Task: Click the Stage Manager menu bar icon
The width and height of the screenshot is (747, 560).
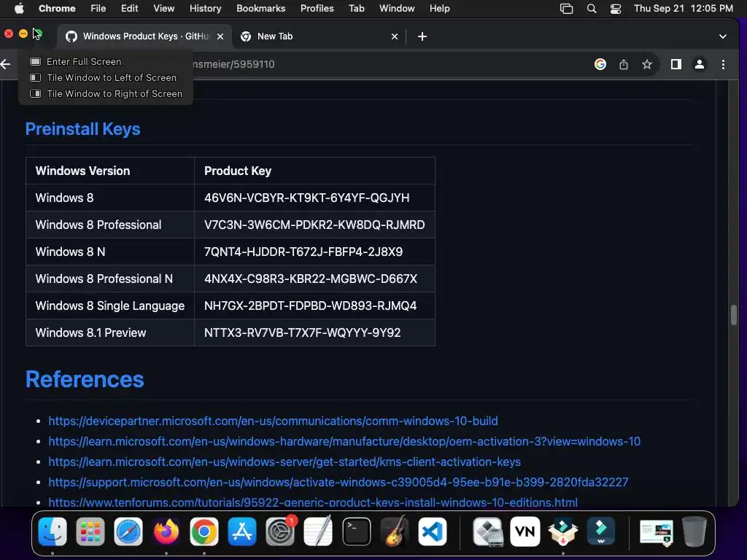Action: click(x=566, y=9)
